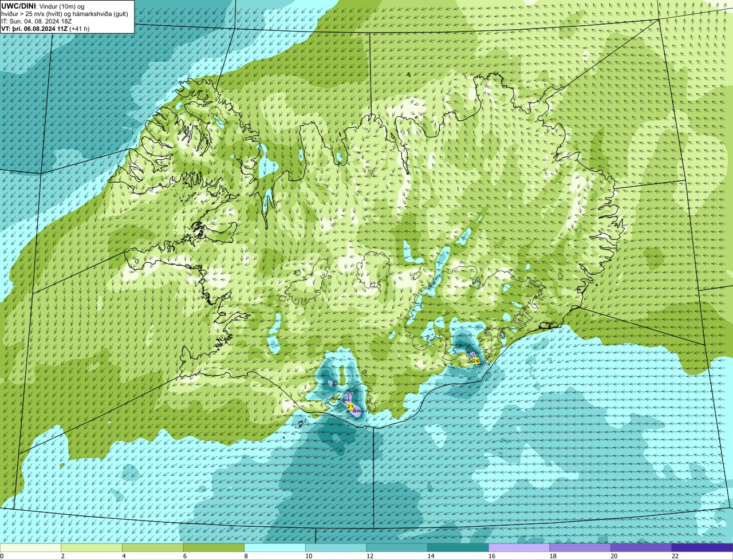Image resolution: width=733 pixels, height=560 pixels.
Task: Select the 18–20 m/s purple legend swatch
Action: [x=580, y=547]
